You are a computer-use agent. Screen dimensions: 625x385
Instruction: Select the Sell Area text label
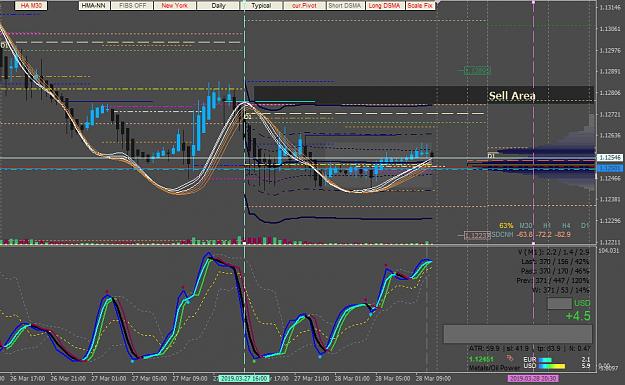(x=512, y=96)
